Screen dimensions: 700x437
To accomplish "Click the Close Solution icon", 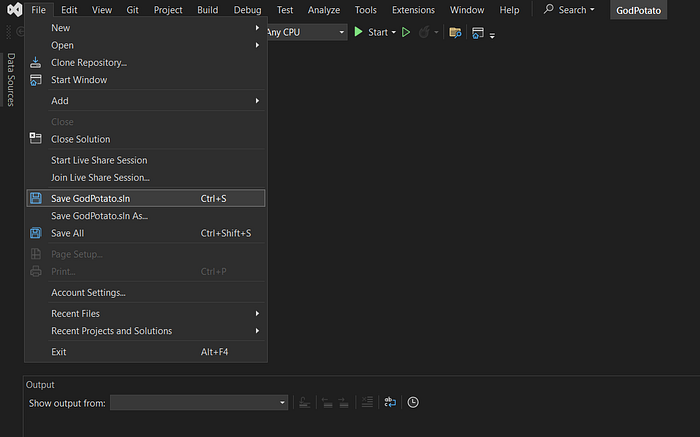I will coord(36,138).
